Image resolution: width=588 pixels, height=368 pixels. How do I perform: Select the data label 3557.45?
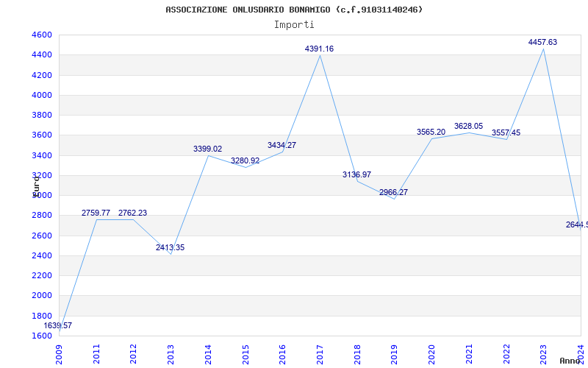click(x=506, y=133)
